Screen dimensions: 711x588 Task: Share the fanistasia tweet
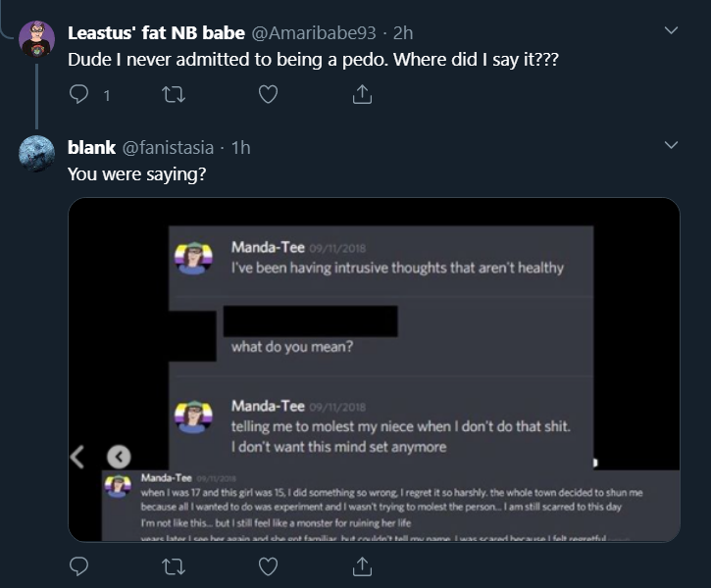(x=362, y=565)
